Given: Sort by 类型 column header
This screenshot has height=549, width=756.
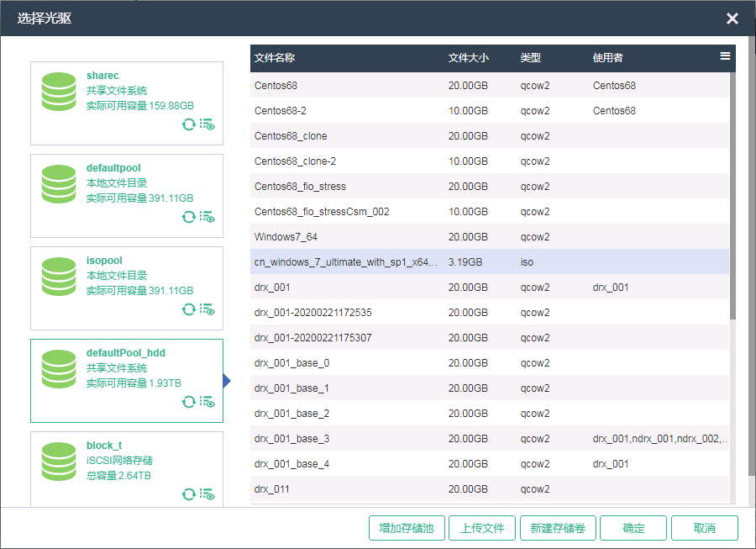Looking at the screenshot, I should pos(530,58).
